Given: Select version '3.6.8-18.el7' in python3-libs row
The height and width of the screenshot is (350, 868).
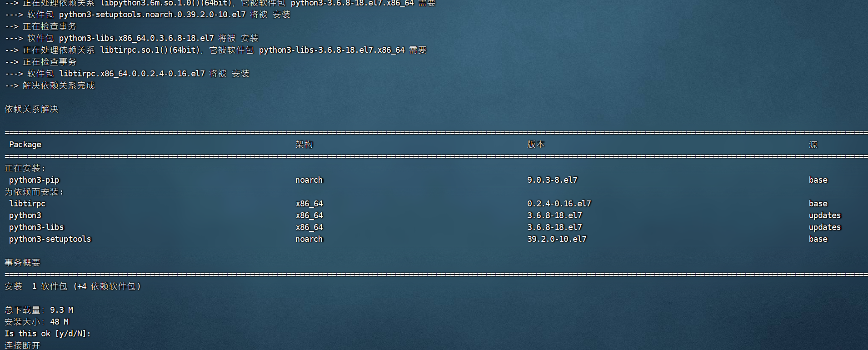Looking at the screenshot, I should (554, 227).
